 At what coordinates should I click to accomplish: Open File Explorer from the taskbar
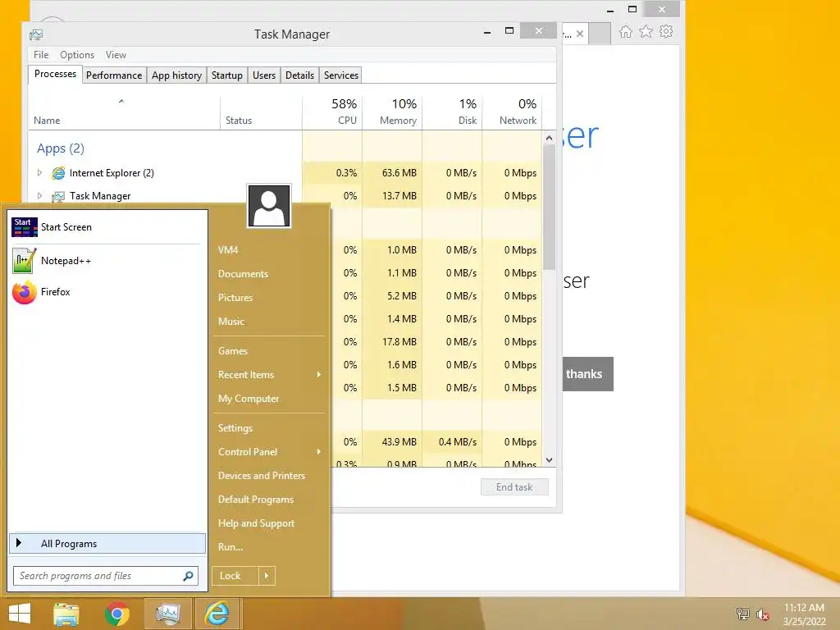66,614
